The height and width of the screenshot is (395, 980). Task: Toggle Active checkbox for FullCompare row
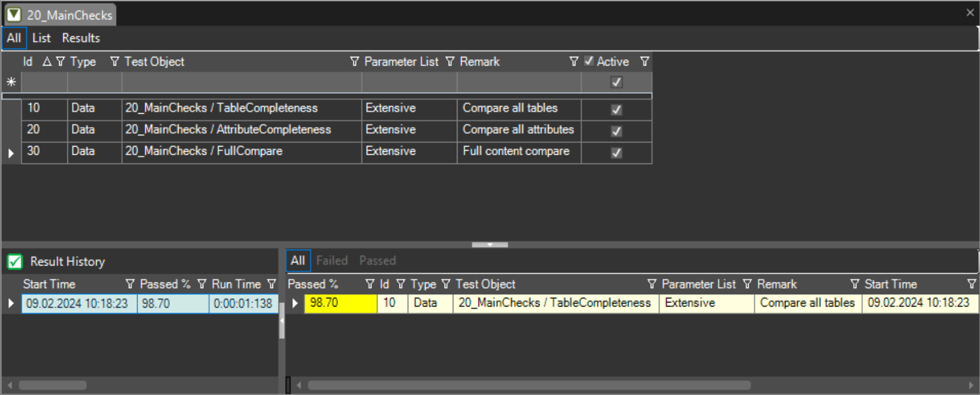[616, 153]
